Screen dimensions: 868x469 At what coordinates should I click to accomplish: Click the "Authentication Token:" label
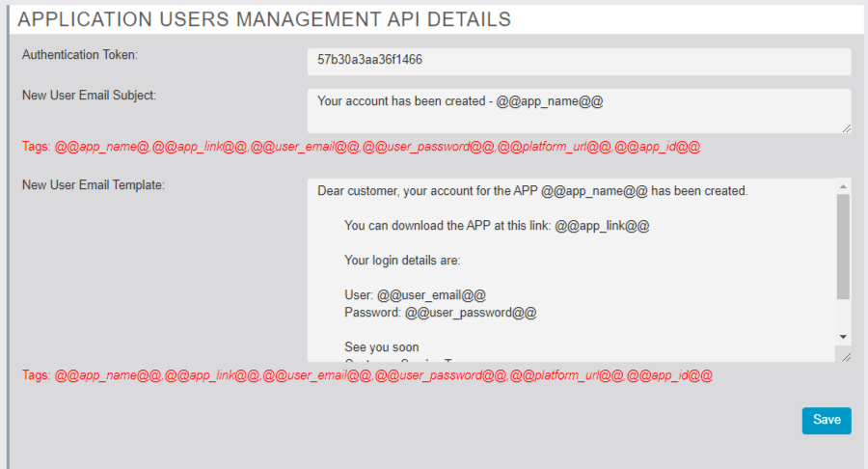click(x=80, y=54)
